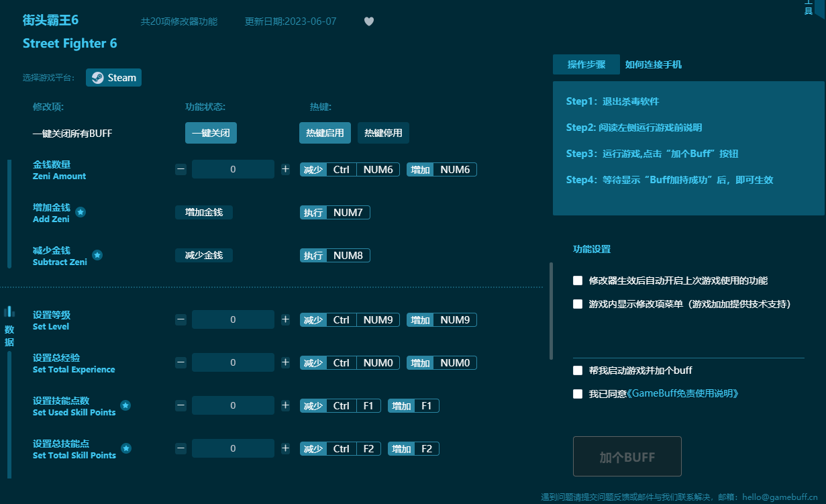This screenshot has width=826, height=504.
Task: Increase Set Used Skill Points value
Action: click(285, 406)
